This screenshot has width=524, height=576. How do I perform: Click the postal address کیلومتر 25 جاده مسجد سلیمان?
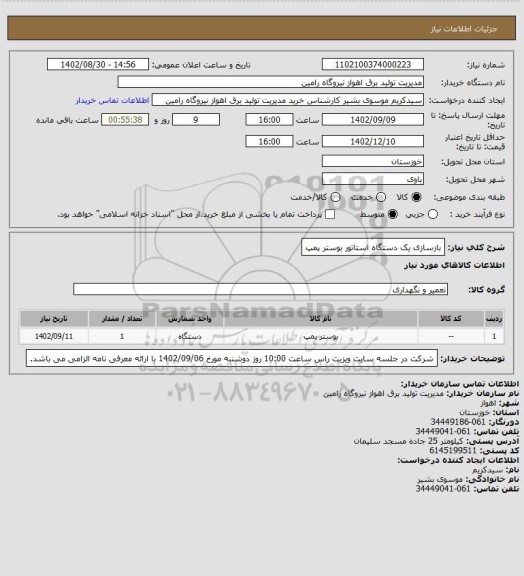[x=408, y=441]
